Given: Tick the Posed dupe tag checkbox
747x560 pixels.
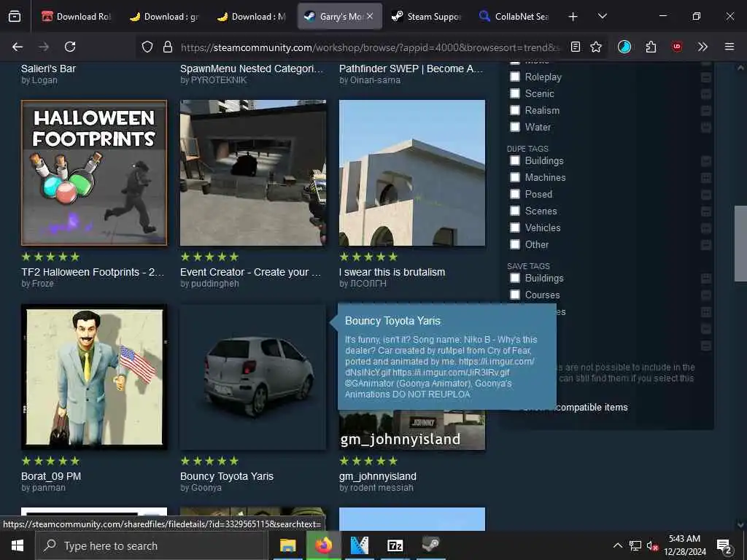Looking at the screenshot, I should click(515, 194).
